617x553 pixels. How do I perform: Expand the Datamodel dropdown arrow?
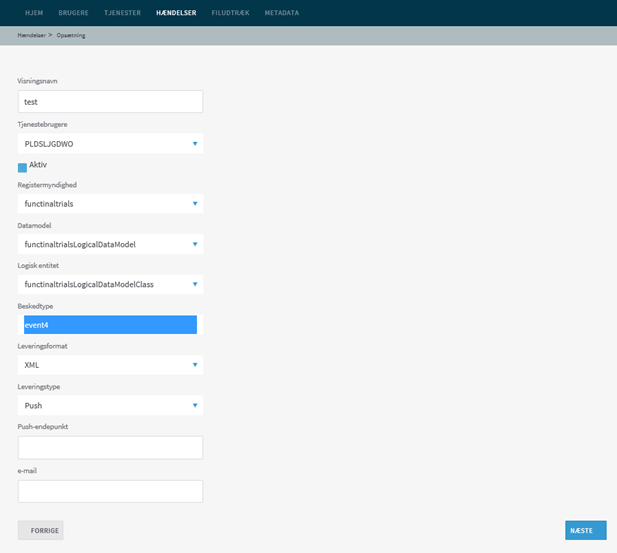point(195,244)
